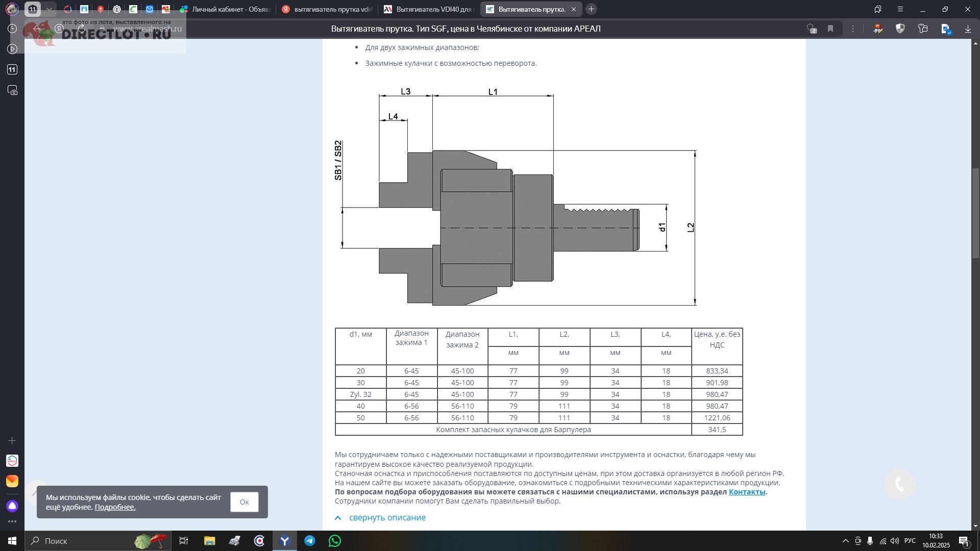
Task: Bookmark this page with the bookmark icon
Action: pos(830,29)
